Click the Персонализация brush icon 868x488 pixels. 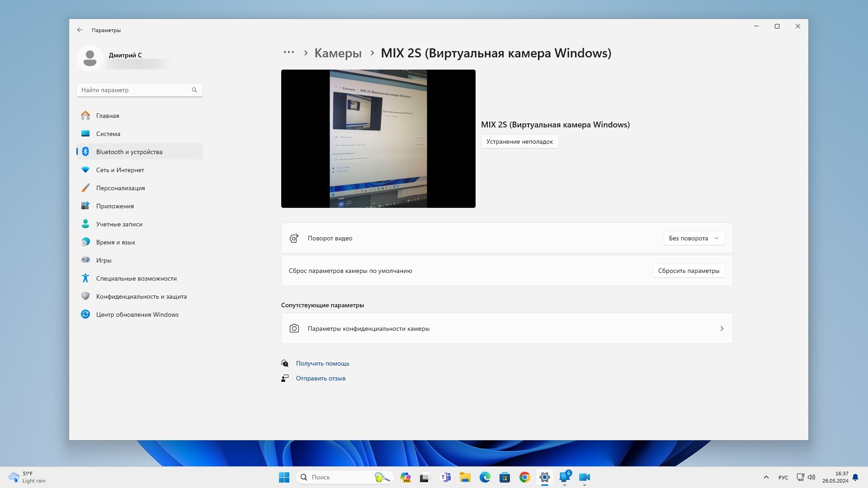tap(85, 188)
